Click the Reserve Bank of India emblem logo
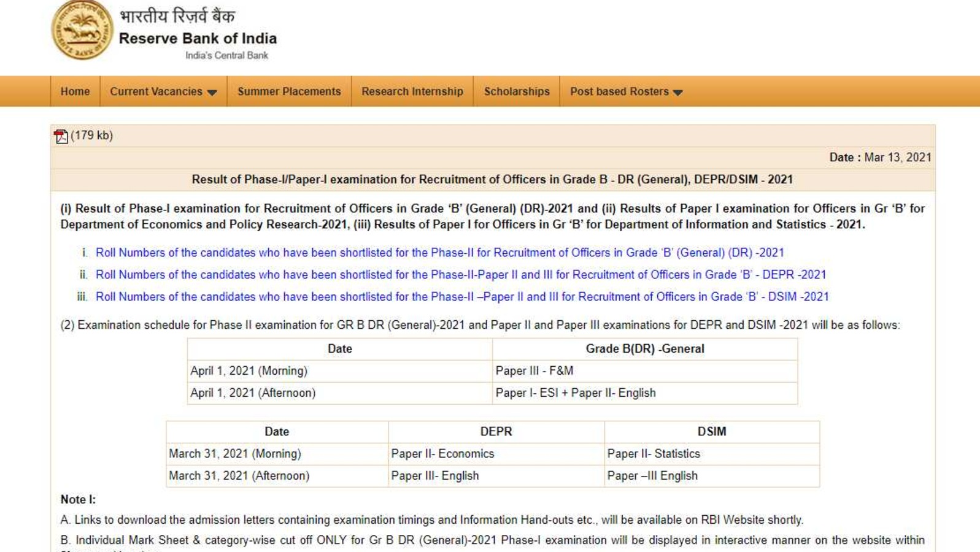The height and width of the screenshot is (552, 980). coord(82,29)
